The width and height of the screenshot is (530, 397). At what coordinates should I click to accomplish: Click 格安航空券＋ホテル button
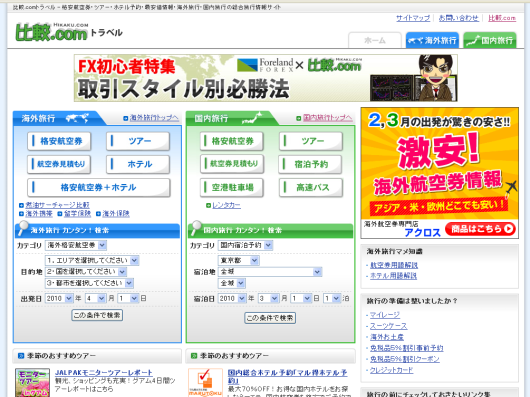[x=99, y=188]
